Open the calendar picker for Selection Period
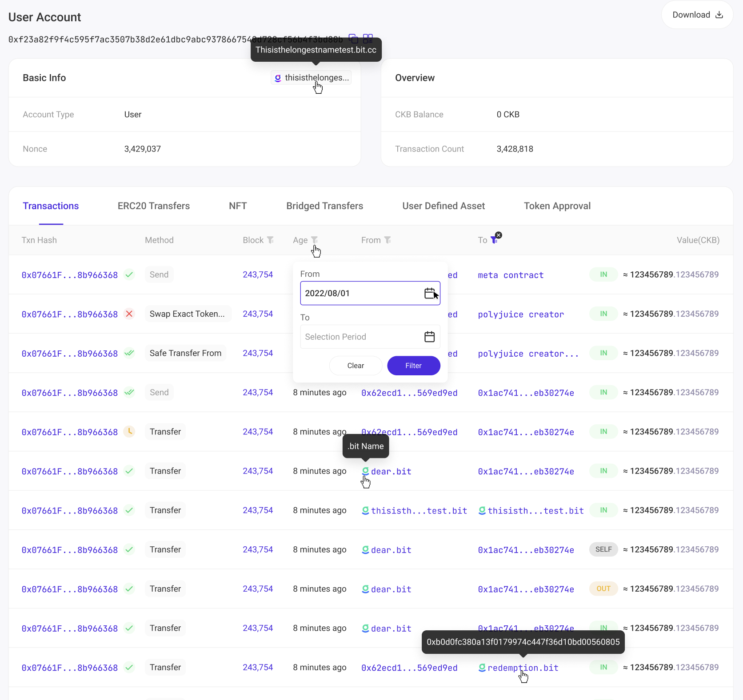Viewport: 743px width, 700px height. pyautogui.click(x=429, y=337)
